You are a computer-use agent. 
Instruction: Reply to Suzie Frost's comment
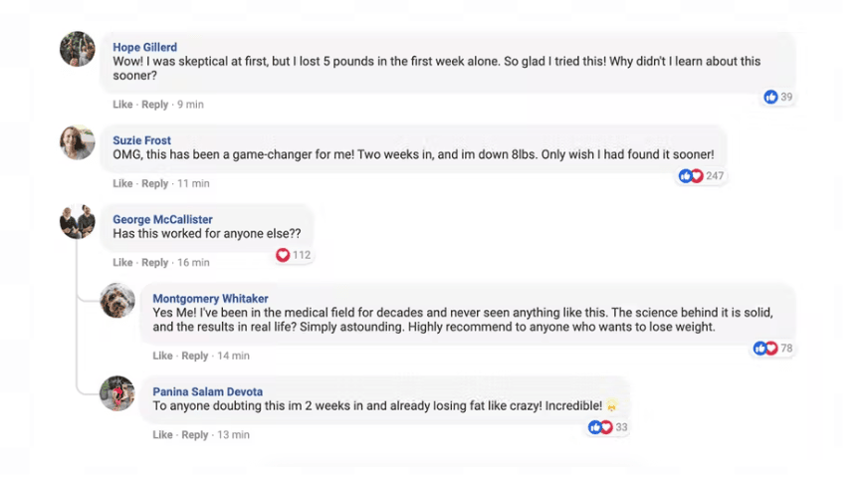click(x=155, y=183)
